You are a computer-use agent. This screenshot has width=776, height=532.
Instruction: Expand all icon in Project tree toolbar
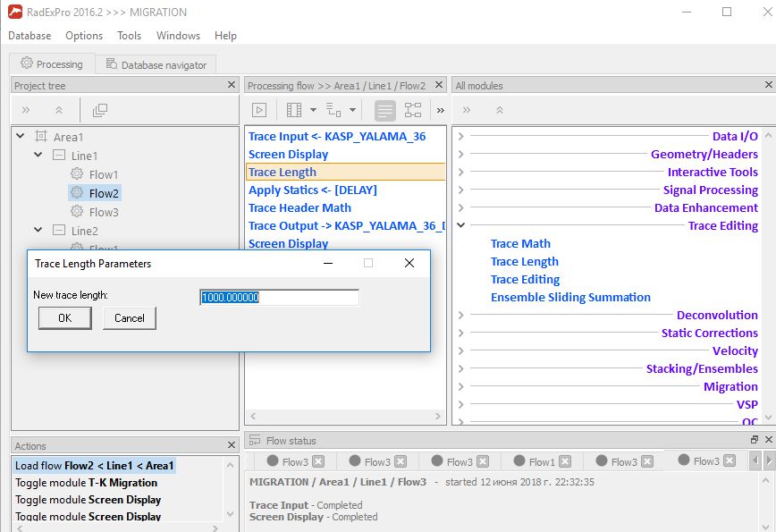click(26, 110)
